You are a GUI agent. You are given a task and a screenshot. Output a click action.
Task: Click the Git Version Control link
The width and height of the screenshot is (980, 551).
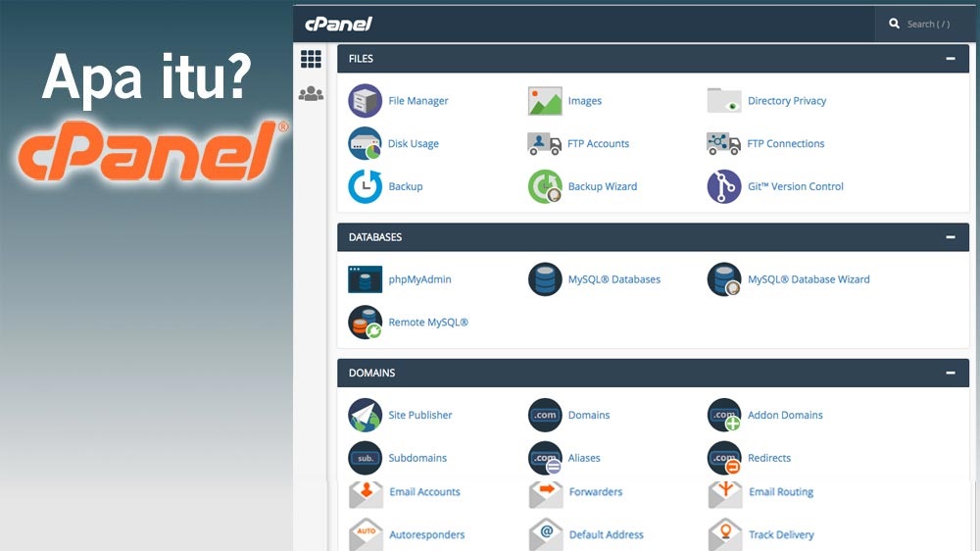click(x=796, y=186)
